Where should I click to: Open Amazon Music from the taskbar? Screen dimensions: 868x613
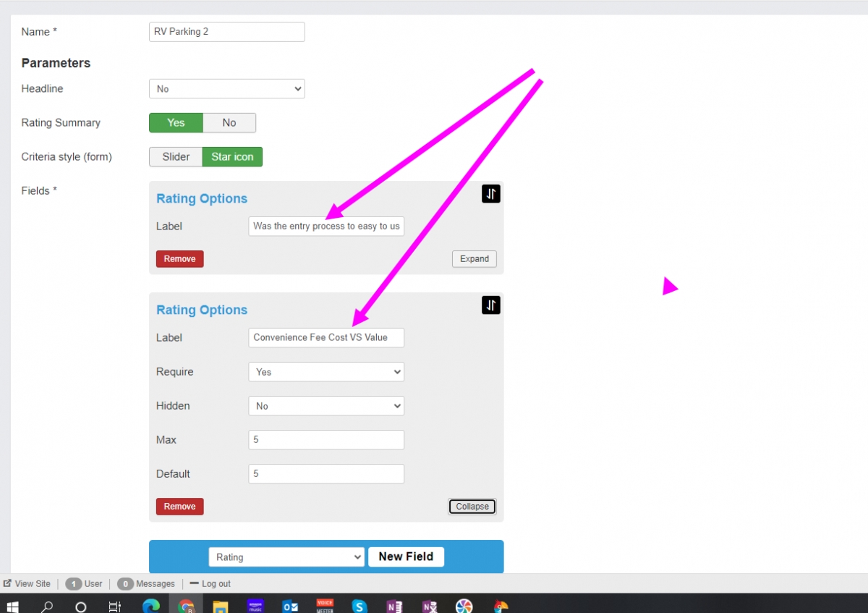255,606
